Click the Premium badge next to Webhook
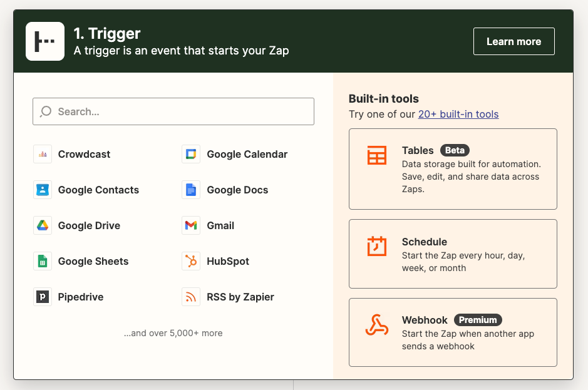Screen dimensions: 588x390 pyautogui.click(x=478, y=320)
